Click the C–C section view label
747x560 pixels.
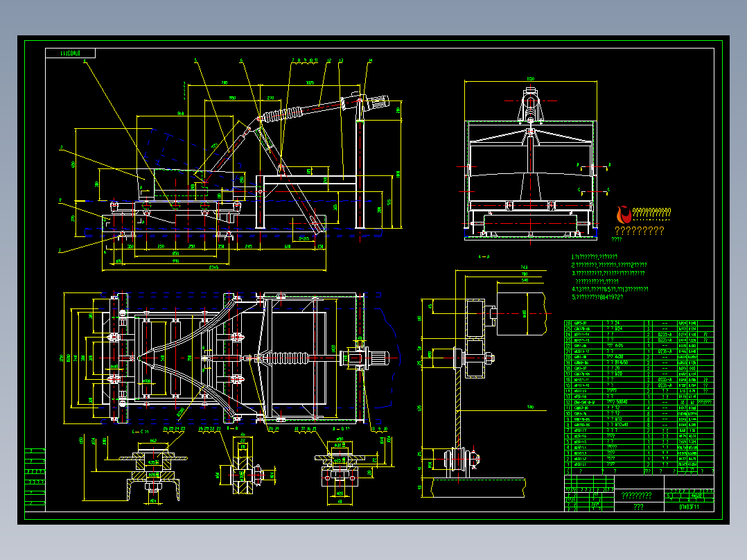click(x=139, y=431)
